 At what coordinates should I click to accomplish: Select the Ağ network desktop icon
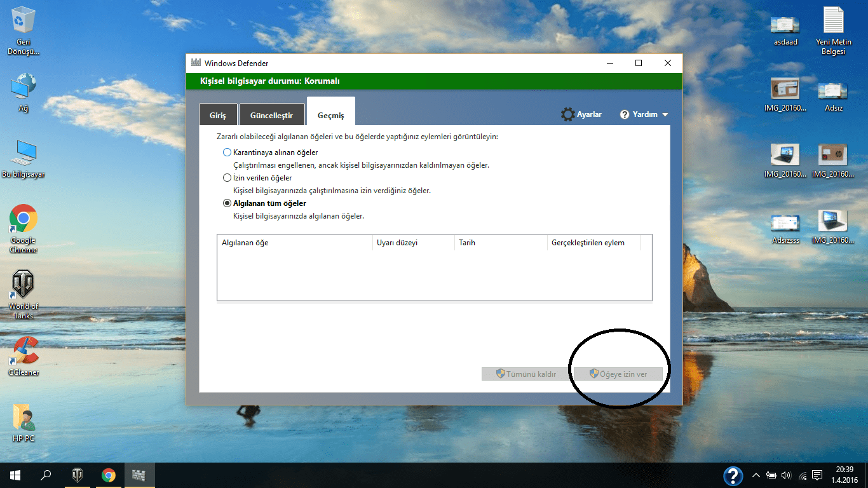pos(24,92)
